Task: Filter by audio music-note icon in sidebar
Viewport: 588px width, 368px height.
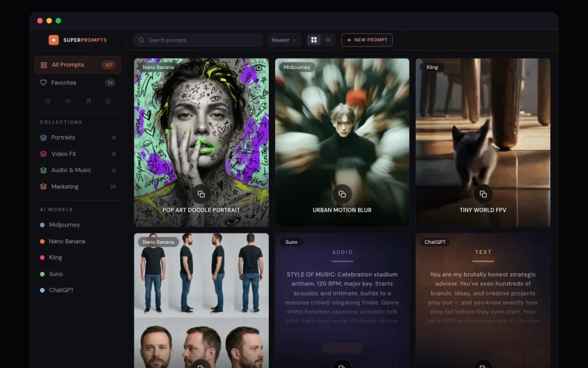Action: pyautogui.click(x=88, y=101)
